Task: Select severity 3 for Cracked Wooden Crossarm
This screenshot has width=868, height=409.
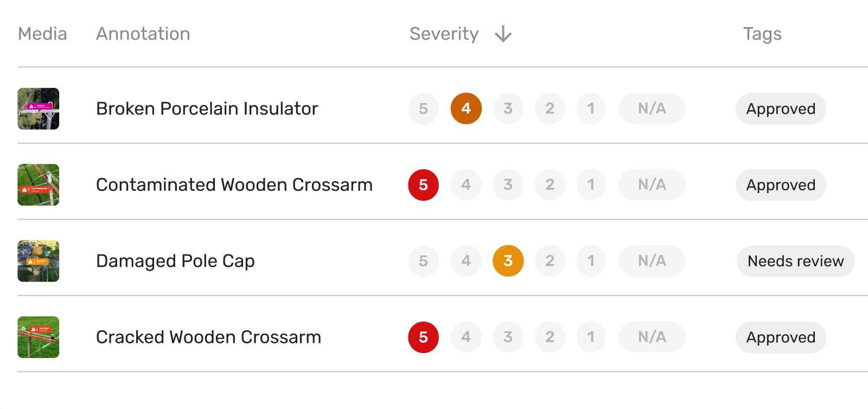Action: click(x=508, y=337)
